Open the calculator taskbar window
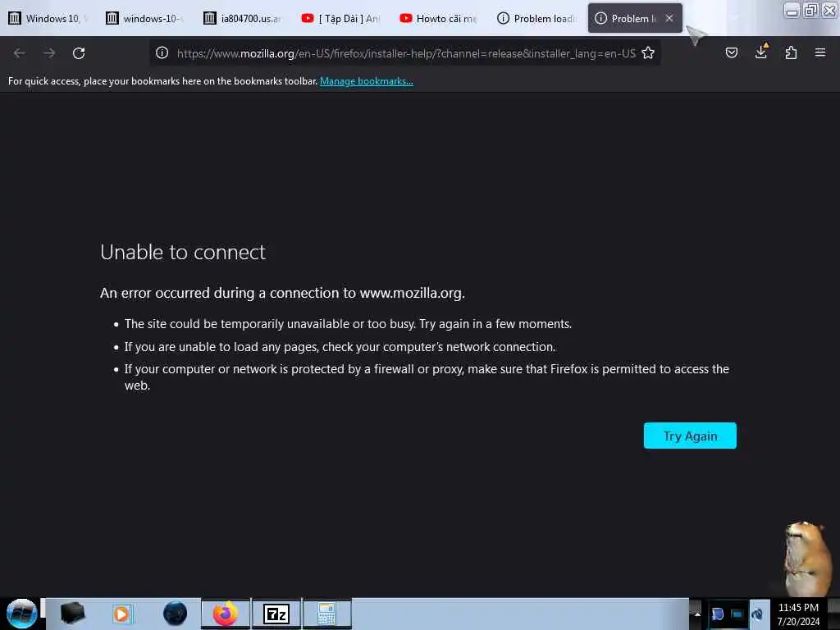Image resolution: width=840 pixels, height=630 pixels. [x=326, y=614]
